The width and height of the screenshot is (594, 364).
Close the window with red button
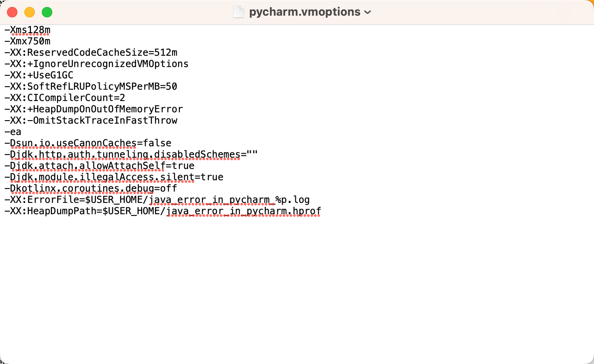tap(12, 12)
